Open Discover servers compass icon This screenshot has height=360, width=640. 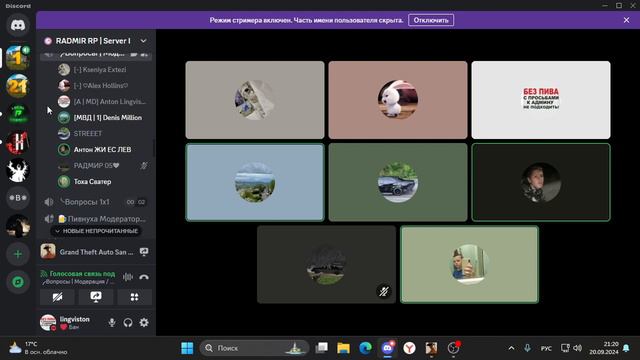(18, 282)
